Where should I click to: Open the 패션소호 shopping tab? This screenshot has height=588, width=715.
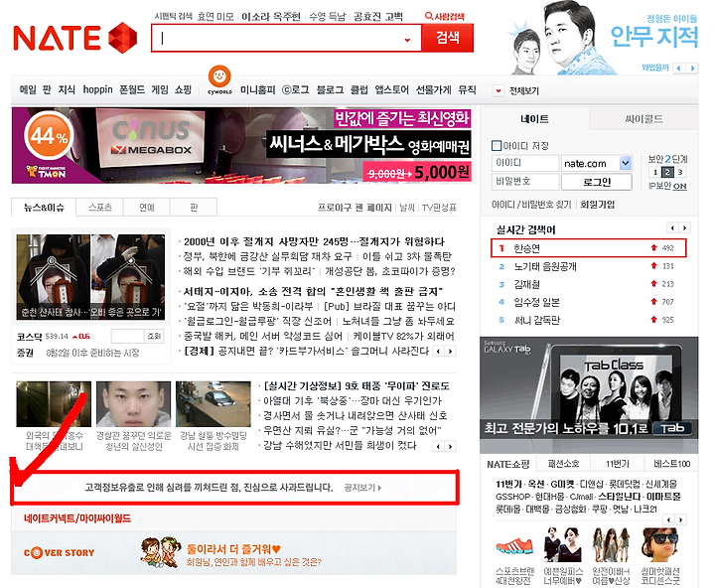click(x=564, y=464)
